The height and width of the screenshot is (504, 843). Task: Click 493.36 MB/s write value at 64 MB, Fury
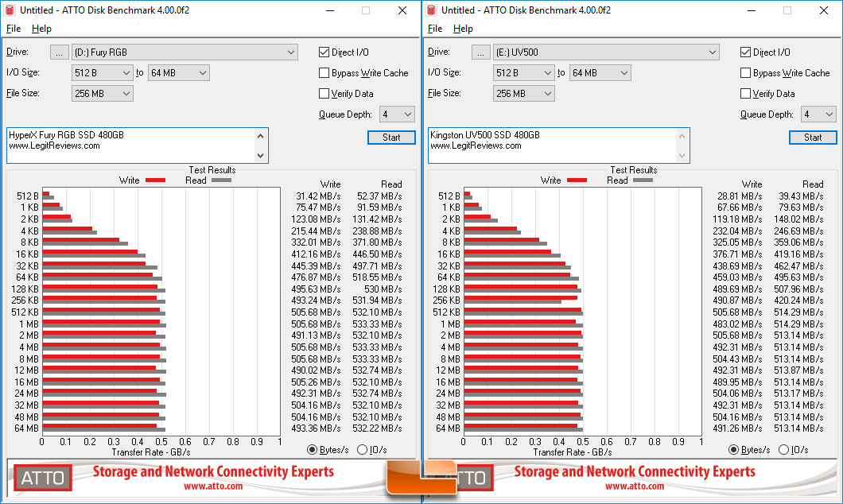pyautogui.click(x=316, y=428)
